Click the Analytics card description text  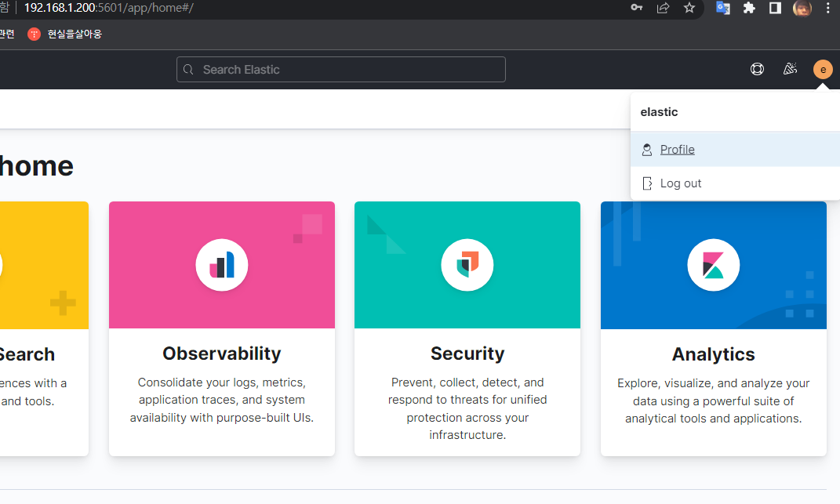(714, 401)
